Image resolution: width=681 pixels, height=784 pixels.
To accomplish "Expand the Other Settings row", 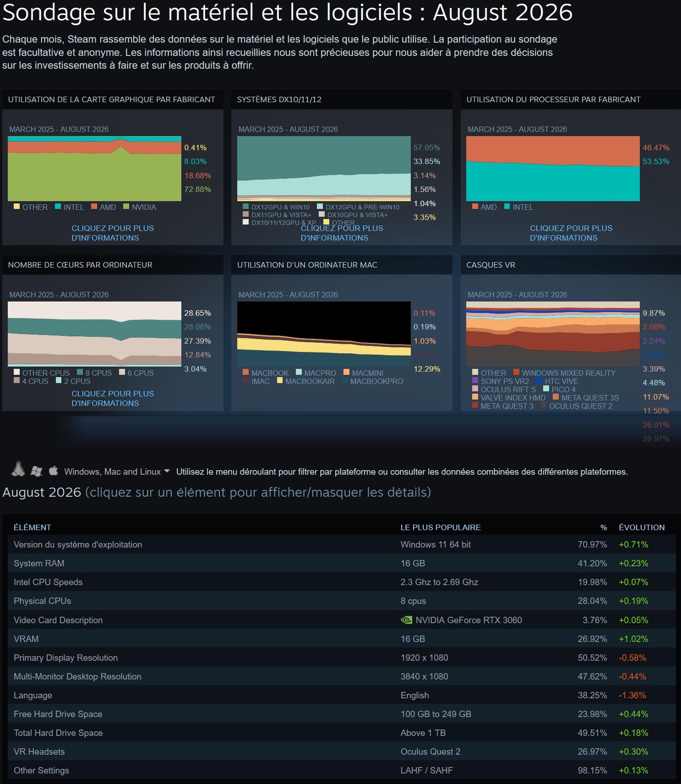I will 342,770.
